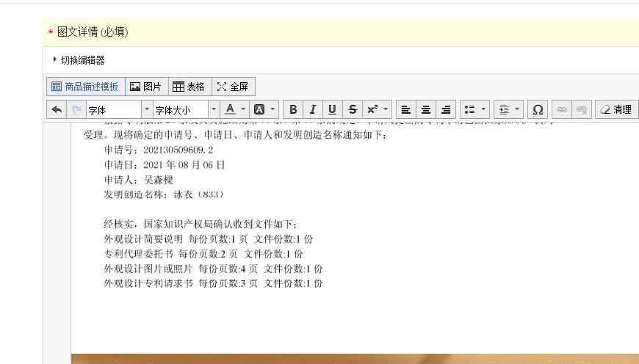The width and height of the screenshot is (639, 364).
Task: Toggle underline formatting
Action: 332,109
